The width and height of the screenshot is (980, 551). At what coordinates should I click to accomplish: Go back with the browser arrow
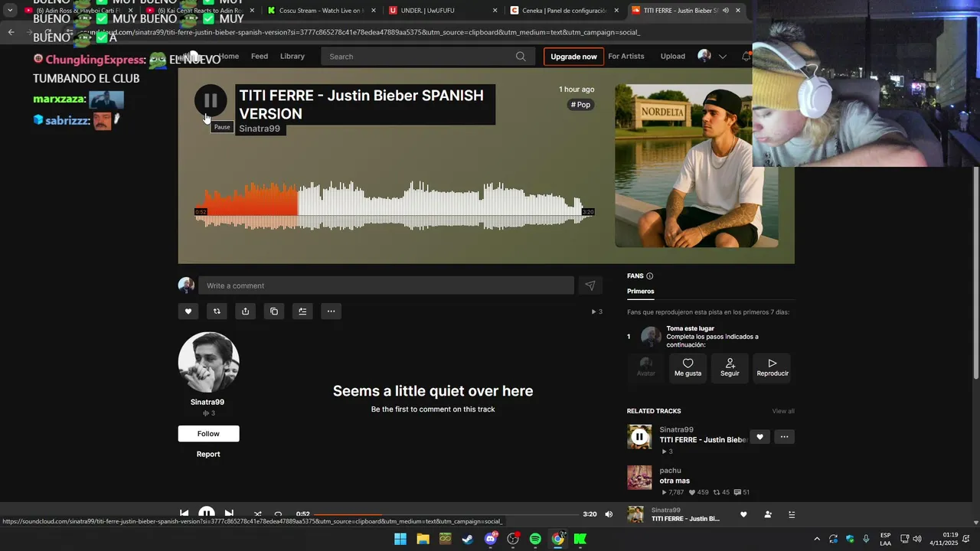(x=11, y=32)
